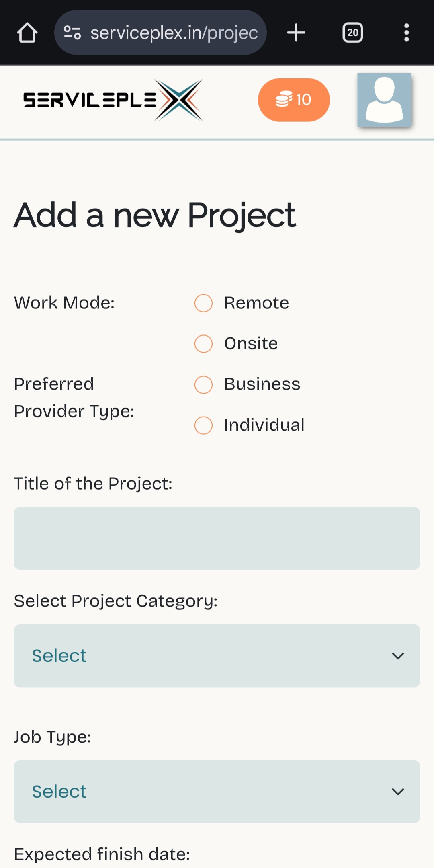Image resolution: width=434 pixels, height=868 pixels.
Task: Tap the orange 10 credits pill
Action: pos(293,100)
